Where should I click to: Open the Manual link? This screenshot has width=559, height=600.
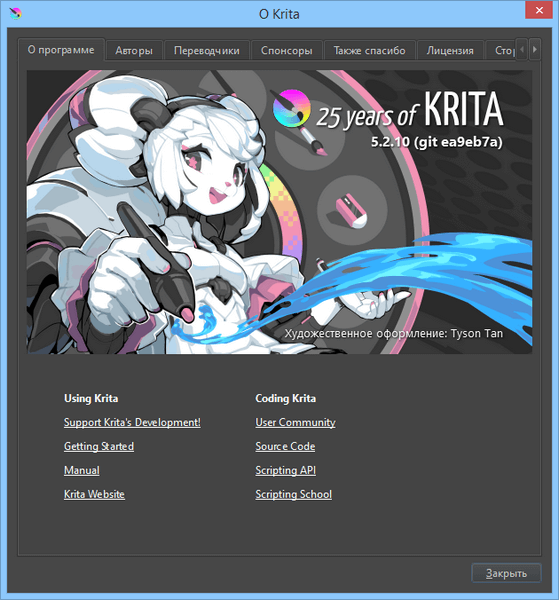coord(81,470)
